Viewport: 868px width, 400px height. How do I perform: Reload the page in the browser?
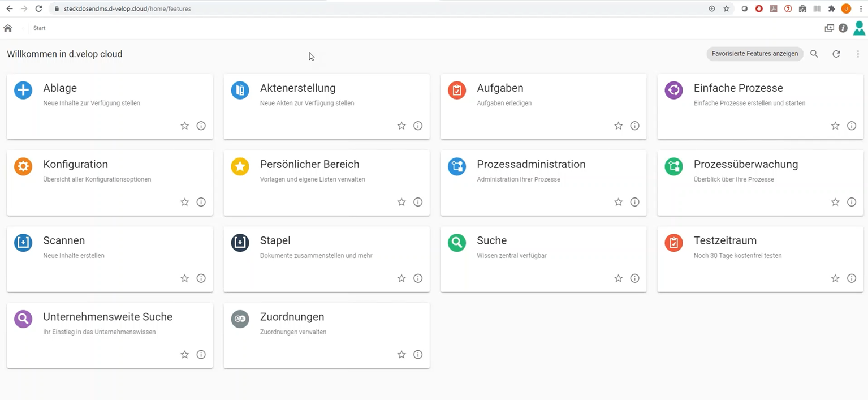(x=38, y=8)
